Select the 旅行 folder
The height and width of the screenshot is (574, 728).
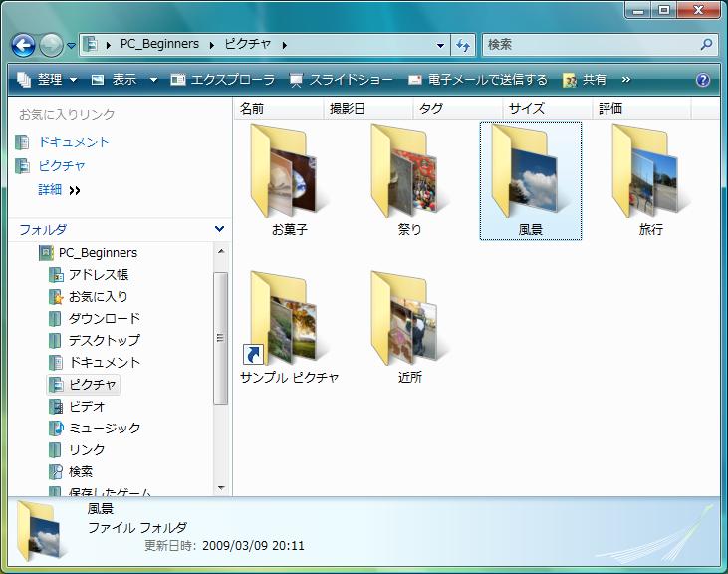[651, 181]
